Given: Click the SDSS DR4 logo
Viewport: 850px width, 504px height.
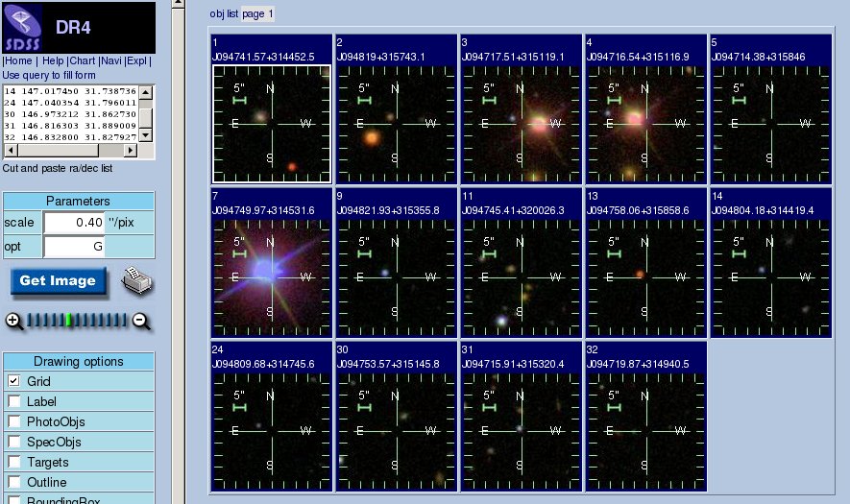Looking at the screenshot, I should tap(79, 28).
